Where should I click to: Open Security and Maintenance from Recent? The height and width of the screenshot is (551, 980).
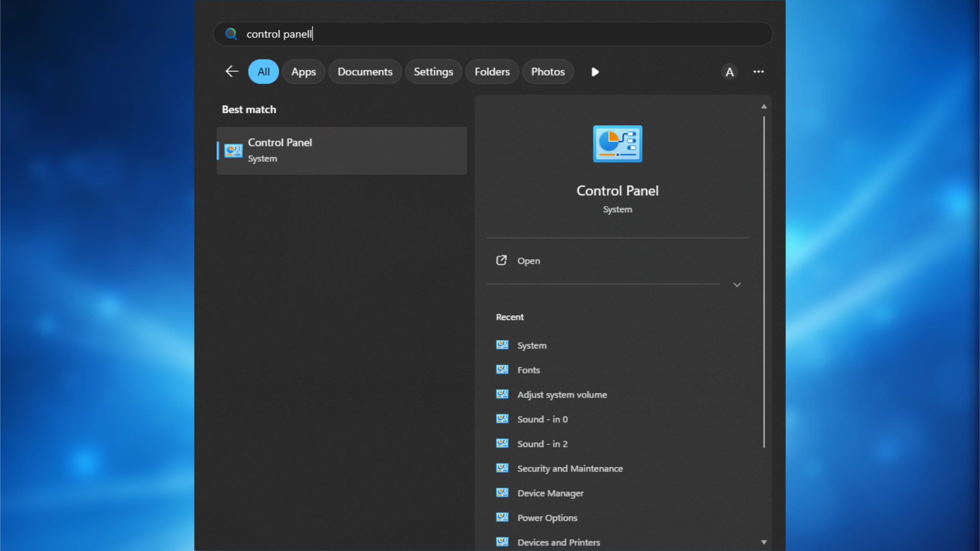click(570, 468)
